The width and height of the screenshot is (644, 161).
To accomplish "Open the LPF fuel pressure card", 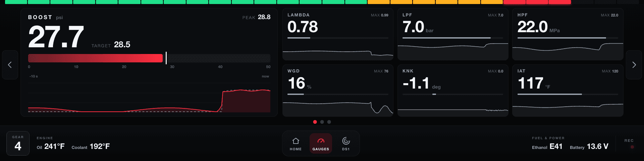I will [453, 34].
